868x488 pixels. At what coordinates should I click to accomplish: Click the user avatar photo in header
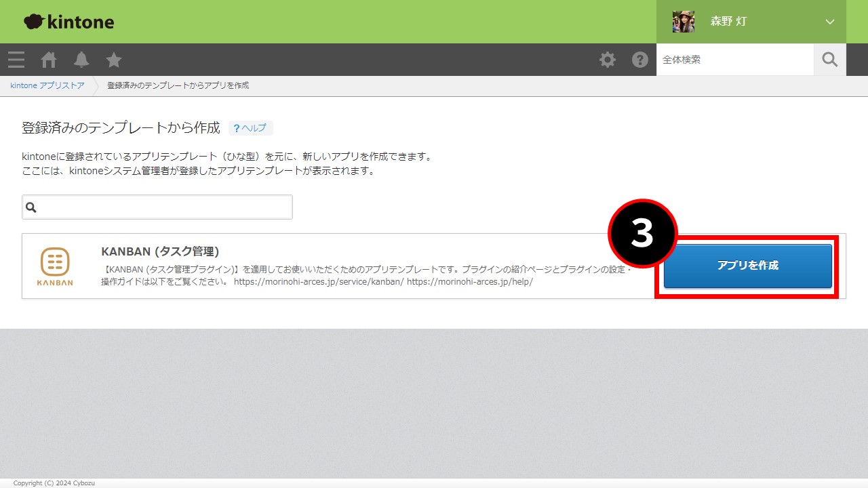[683, 22]
